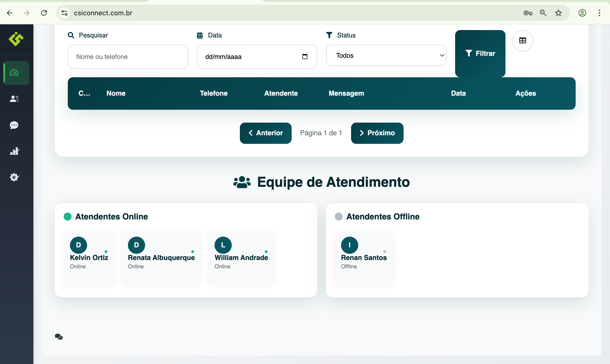Screen dimensions: 610x364
Task: Open Chrome's saved passwords key icon
Action: click(528, 13)
